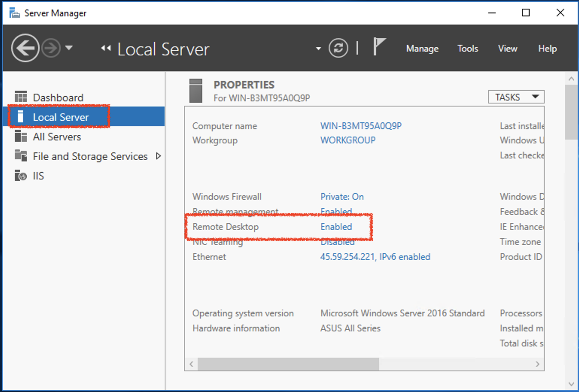Viewport: 579px width, 392px height.
Task: Click the Computer name label
Action: point(225,126)
